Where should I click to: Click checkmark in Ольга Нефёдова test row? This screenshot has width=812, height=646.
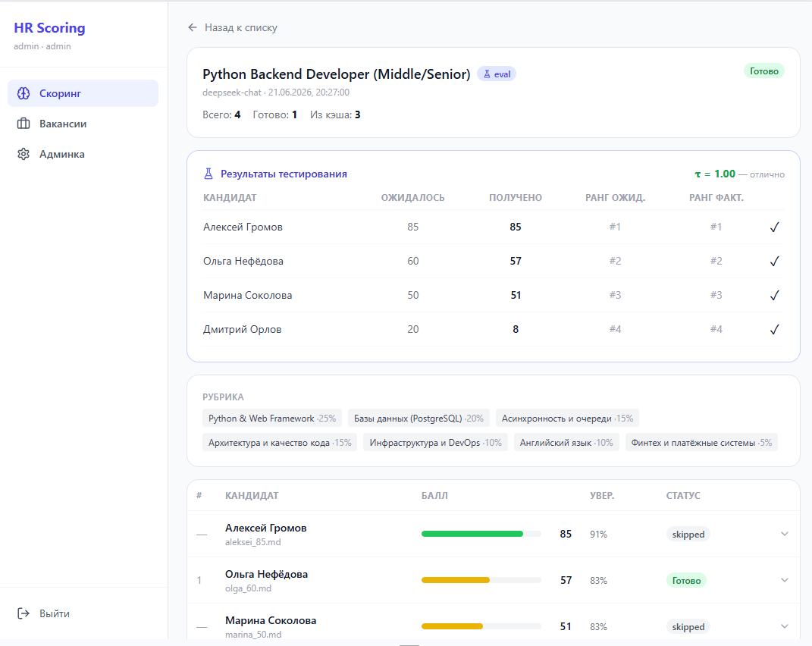tap(774, 261)
